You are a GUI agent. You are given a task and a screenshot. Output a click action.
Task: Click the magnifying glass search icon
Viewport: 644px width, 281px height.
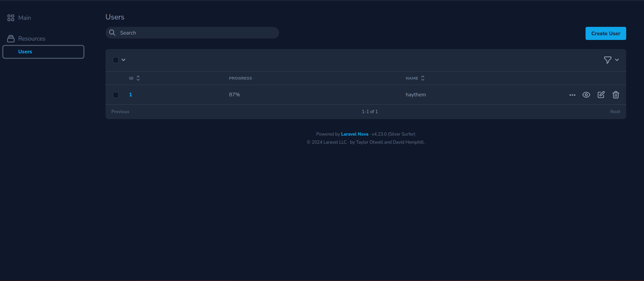[113, 33]
